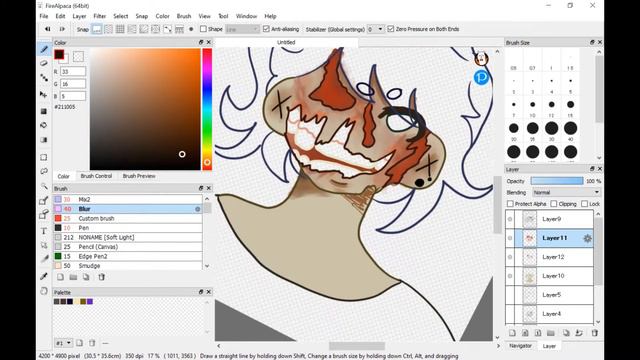The width and height of the screenshot is (640, 360).
Task: Select the Dot tool
Action: point(44,78)
